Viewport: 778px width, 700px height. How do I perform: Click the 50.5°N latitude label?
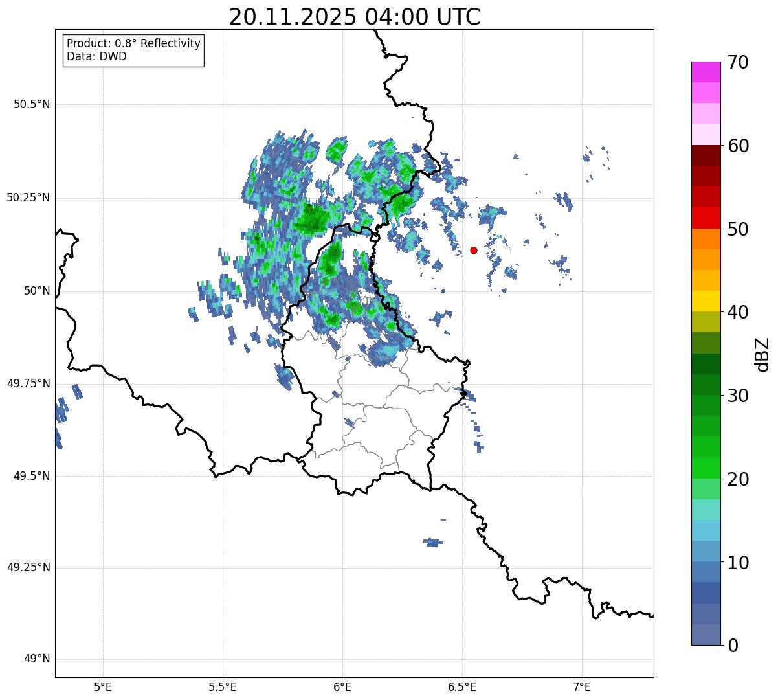[32, 104]
